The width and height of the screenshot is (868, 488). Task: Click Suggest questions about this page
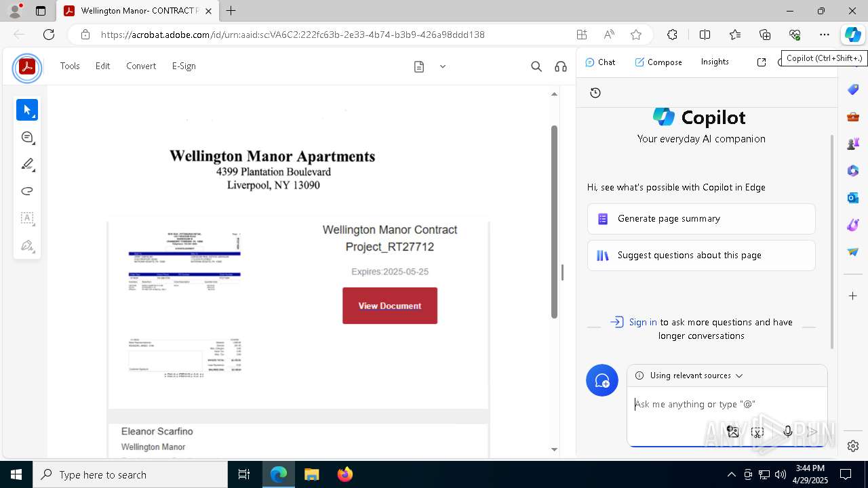pyautogui.click(x=701, y=256)
